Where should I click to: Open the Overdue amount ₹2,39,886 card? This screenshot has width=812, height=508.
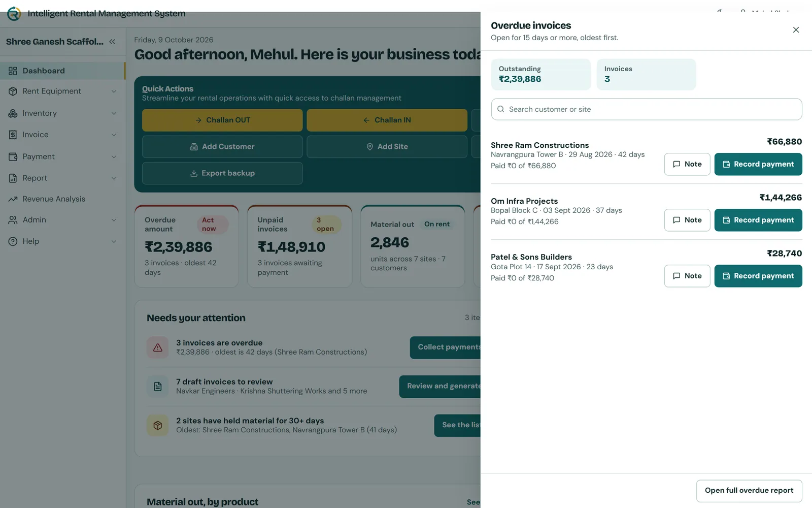click(x=187, y=246)
